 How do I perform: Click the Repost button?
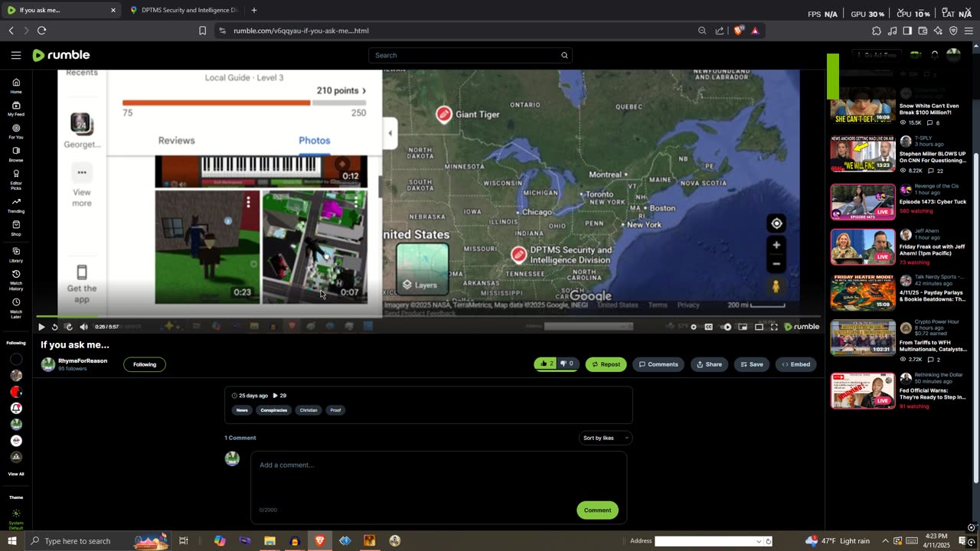[606, 364]
